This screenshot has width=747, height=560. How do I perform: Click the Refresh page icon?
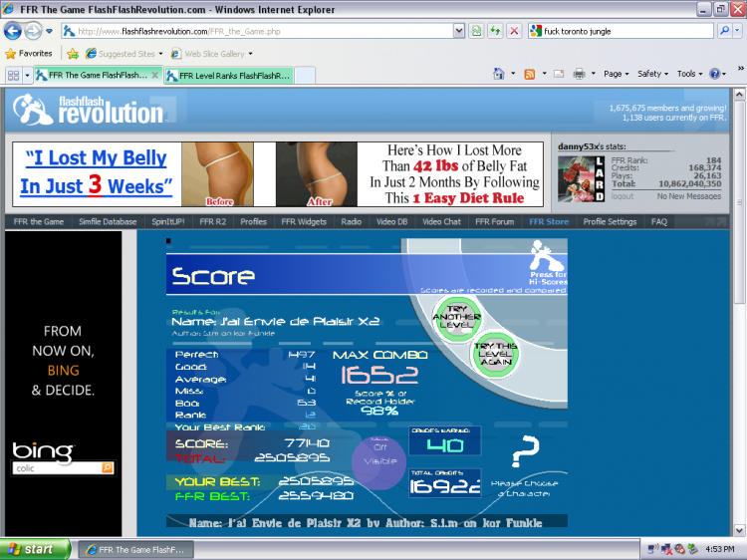point(495,32)
